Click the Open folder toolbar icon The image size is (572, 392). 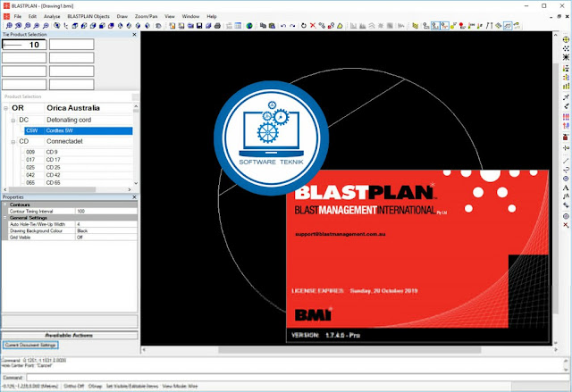tap(190, 26)
